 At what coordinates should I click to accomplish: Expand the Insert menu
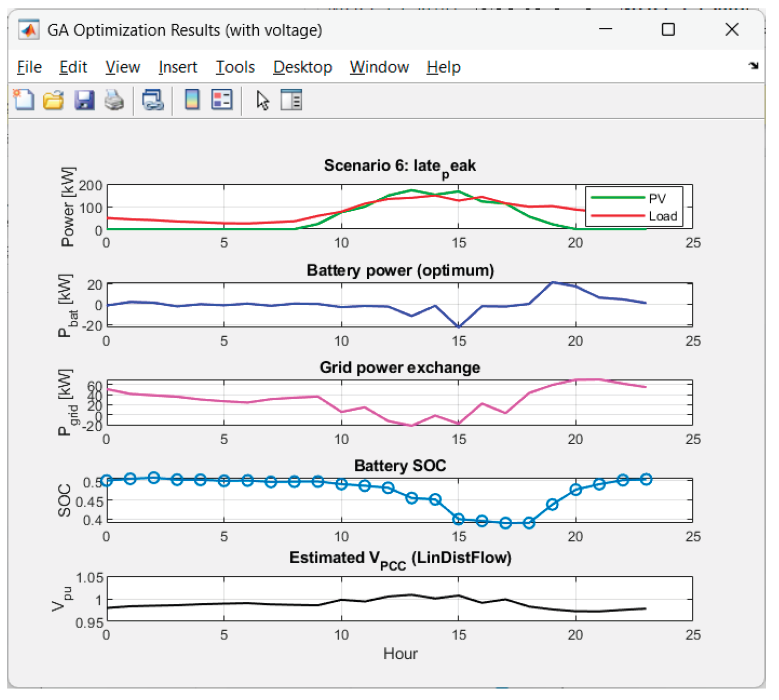(x=178, y=67)
